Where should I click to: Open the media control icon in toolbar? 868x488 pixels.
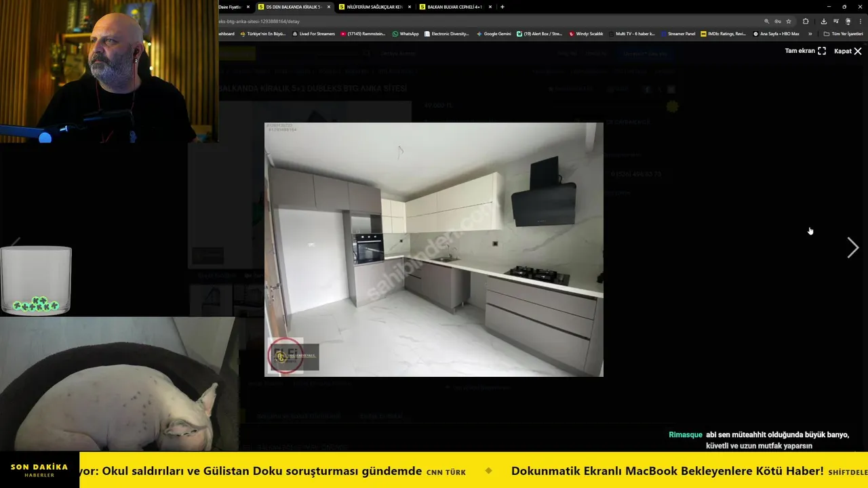click(x=836, y=21)
